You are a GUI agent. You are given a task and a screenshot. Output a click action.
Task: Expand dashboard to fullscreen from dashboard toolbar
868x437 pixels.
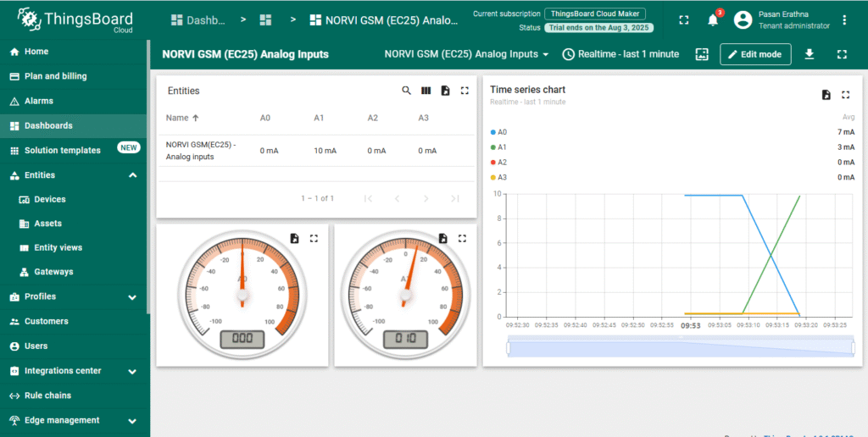pos(842,54)
